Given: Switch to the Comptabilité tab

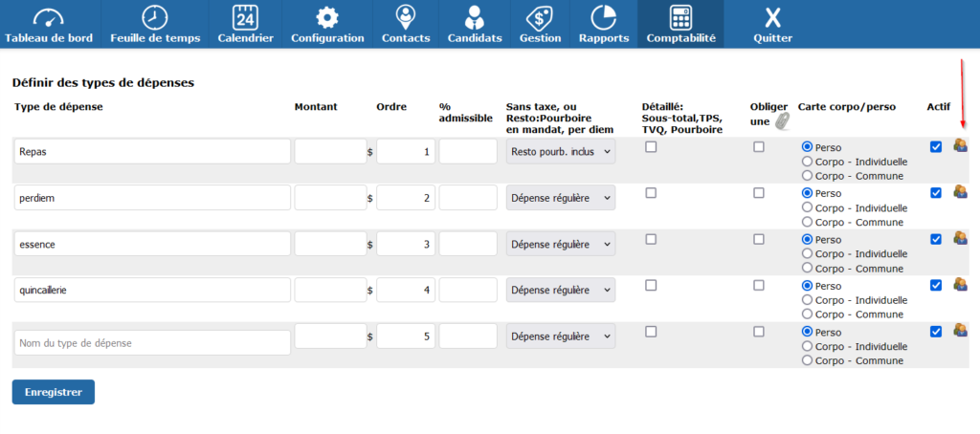Looking at the screenshot, I should 680,25.
